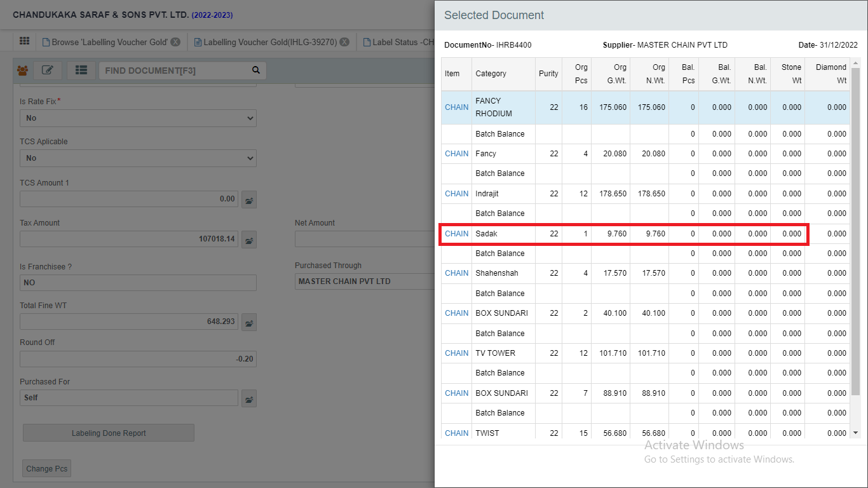Click the users group icon
Image resolution: width=868 pixels, height=488 pixels.
(22, 71)
